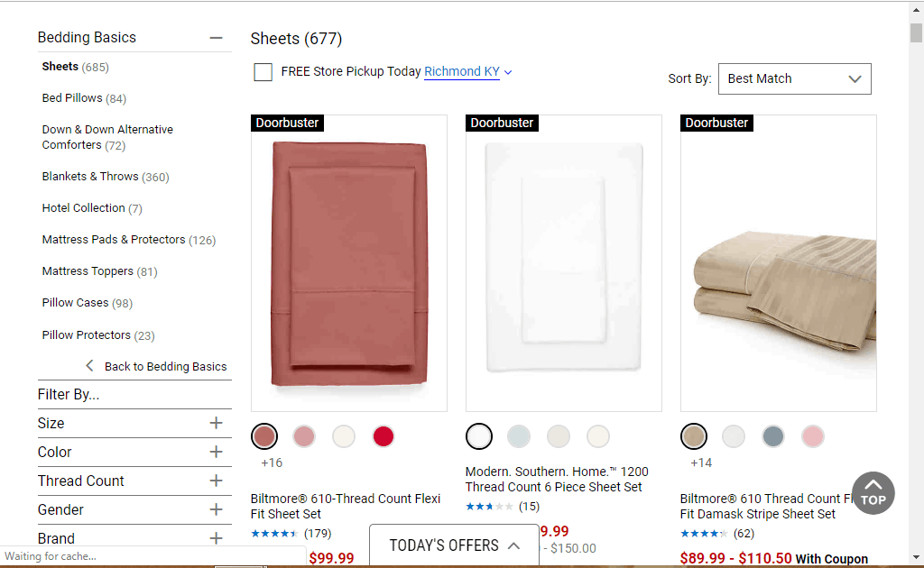
Task: Click the back arrow beside Back to Bedding Basics
Action: (x=89, y=366)
